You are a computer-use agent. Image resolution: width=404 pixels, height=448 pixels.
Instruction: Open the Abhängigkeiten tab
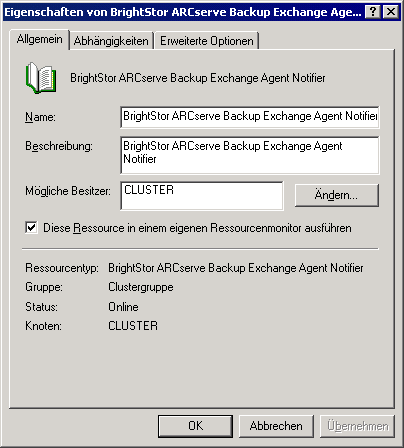click(x=111, y=41)
